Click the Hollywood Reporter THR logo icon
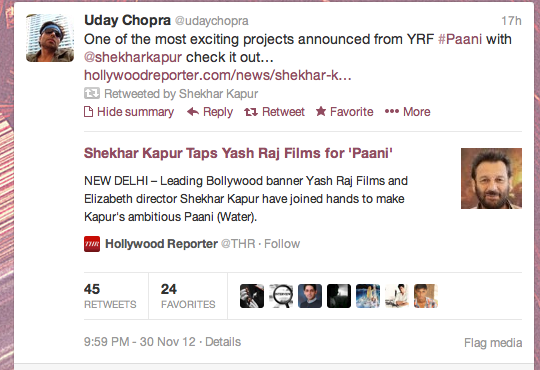Screen dimensions: 540x370 [92, 244]
